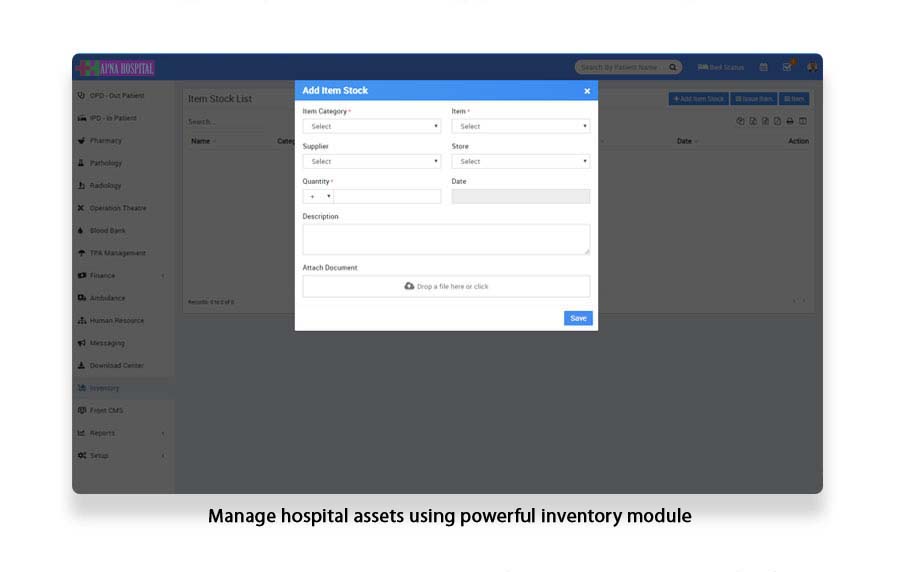
Task: Open Bed Status in top bar
Action: 720,67
